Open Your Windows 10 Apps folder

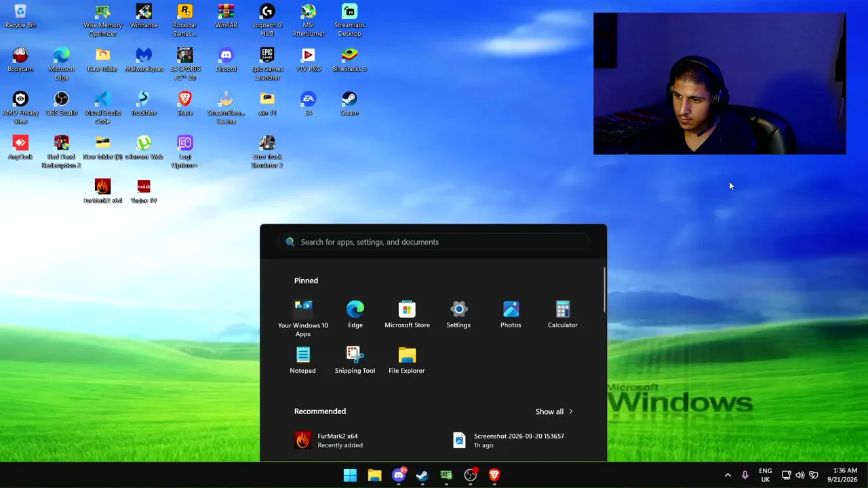pos(303,319)
